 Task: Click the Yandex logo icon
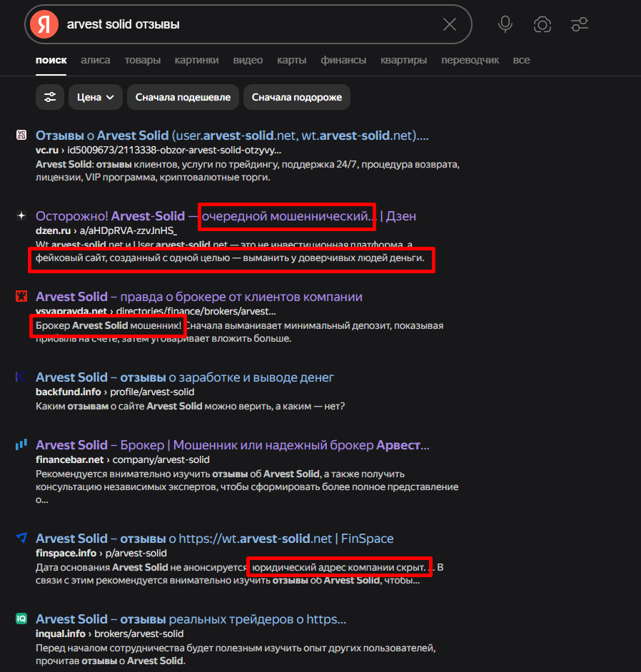point(44,24)
